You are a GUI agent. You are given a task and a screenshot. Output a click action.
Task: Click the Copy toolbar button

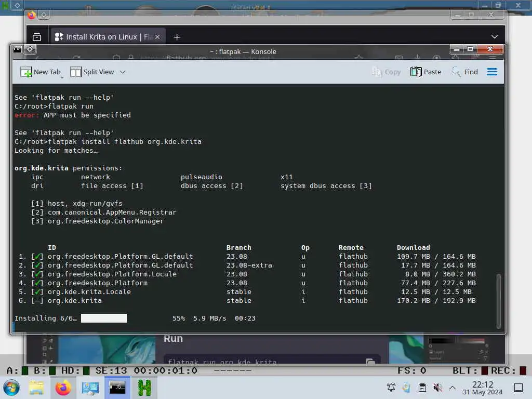(x=387, y=72)
